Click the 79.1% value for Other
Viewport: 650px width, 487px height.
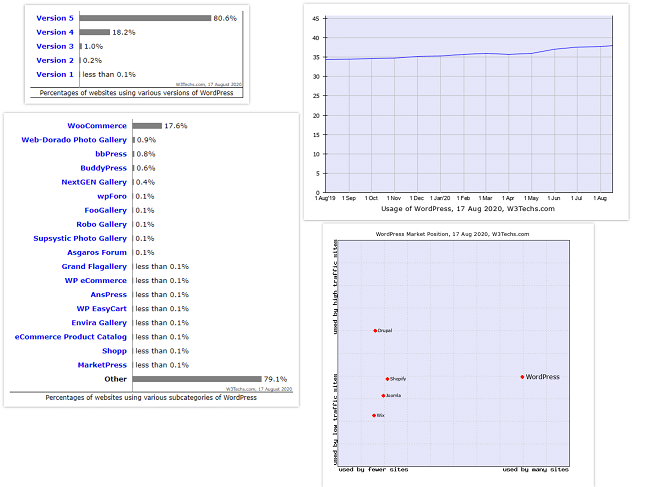click(276, 379)
